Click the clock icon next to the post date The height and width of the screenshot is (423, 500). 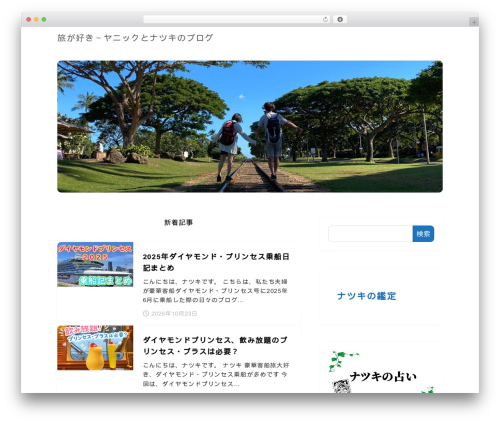146,313
